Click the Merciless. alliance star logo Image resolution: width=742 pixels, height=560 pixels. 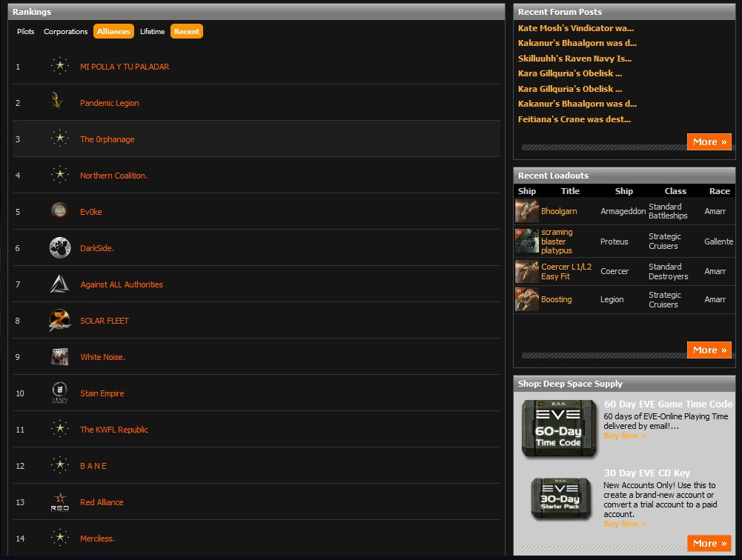click(60, 538)
